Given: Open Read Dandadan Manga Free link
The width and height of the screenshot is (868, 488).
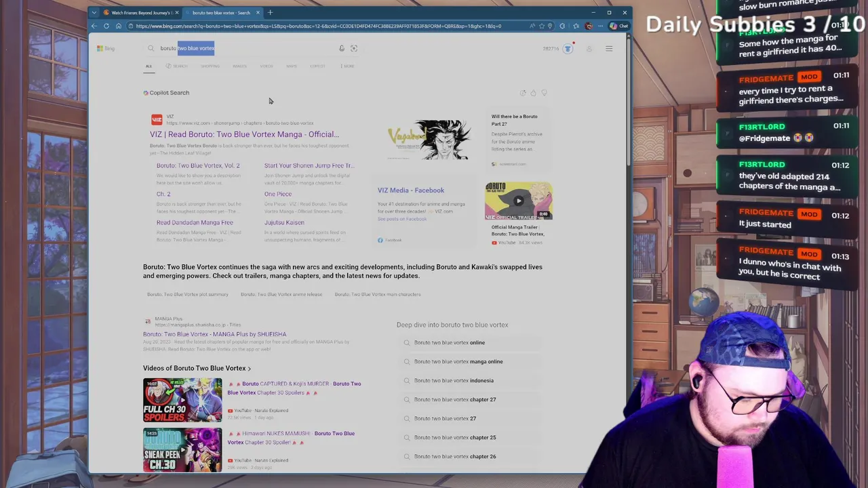Looking at the screenshot, I should pos(195,222).
